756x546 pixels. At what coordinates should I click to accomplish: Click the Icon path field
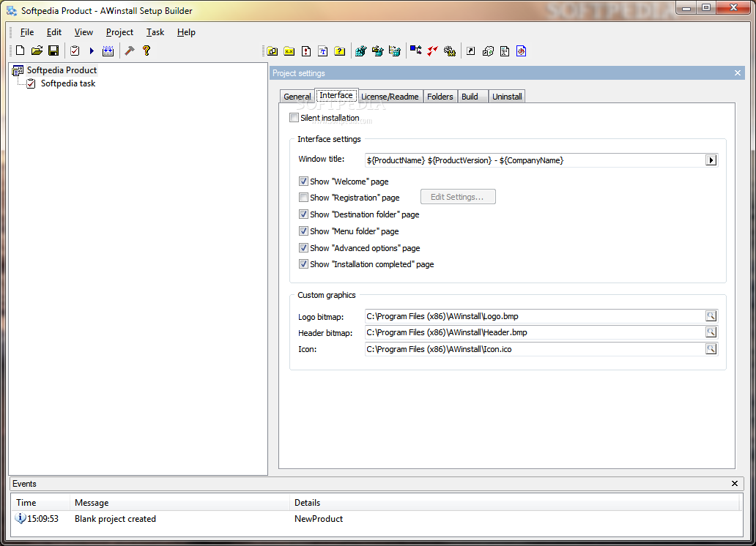click(535, 349)
